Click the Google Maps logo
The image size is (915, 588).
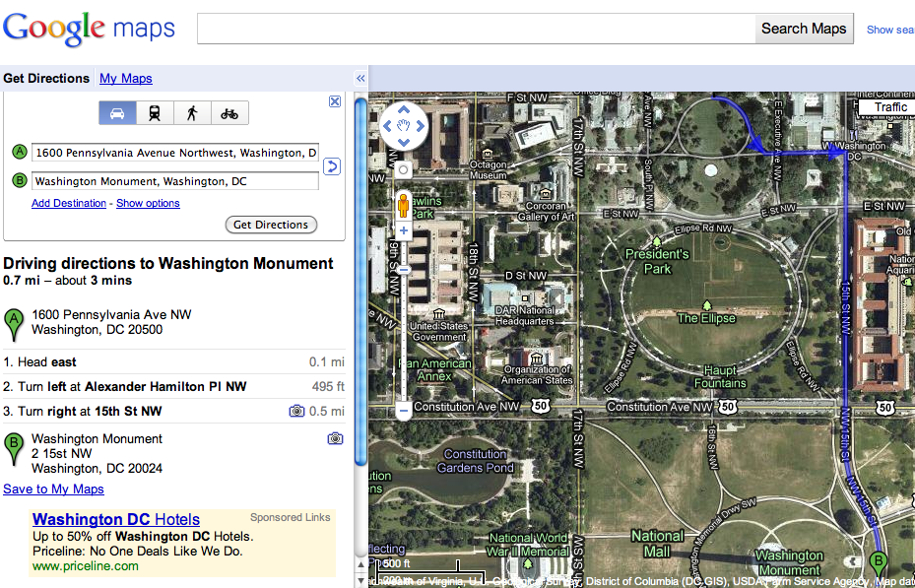[89, 28]
